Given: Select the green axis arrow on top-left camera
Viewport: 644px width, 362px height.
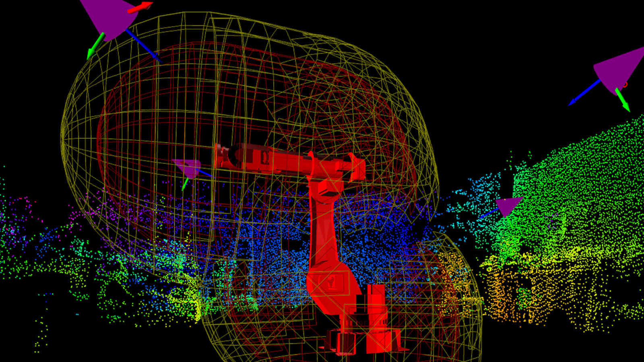Looking at the screenshot, I should (95, 46).
